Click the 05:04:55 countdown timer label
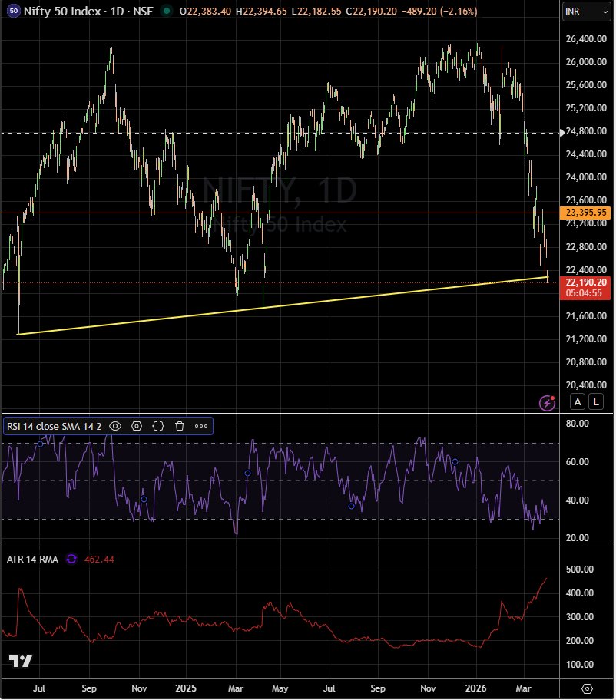The width and height of the screenshot is (616, 700). point(585,293)
